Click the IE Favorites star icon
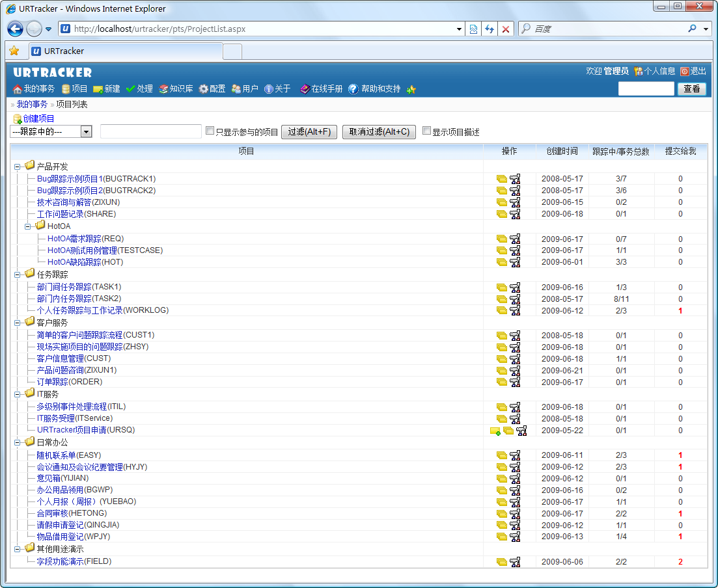The width and height of the screenshot is (718, 588). click(14, 51)
